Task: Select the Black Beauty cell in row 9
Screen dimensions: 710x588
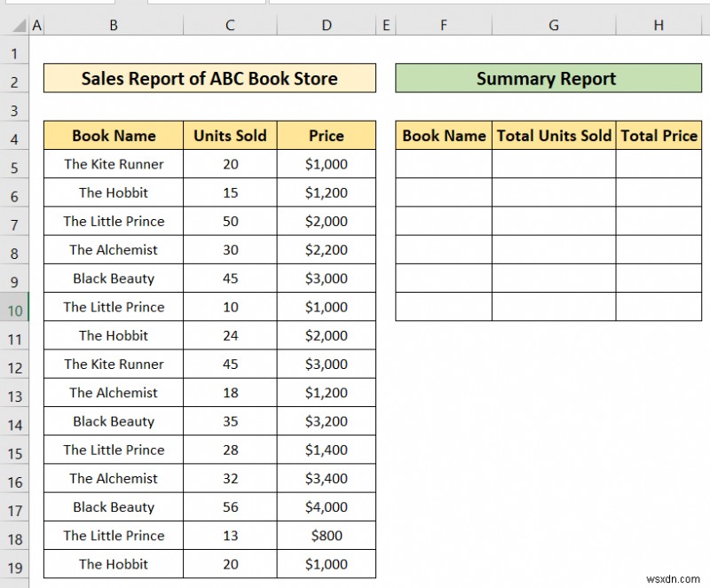Action: [113, 278]
